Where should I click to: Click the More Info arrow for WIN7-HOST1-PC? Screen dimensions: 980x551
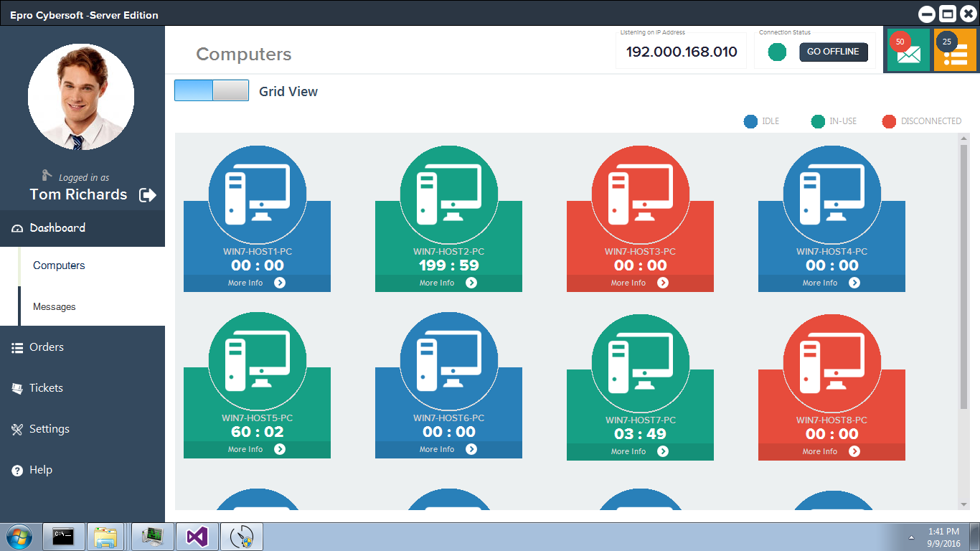pyautogui.click(x=280, y=283)
